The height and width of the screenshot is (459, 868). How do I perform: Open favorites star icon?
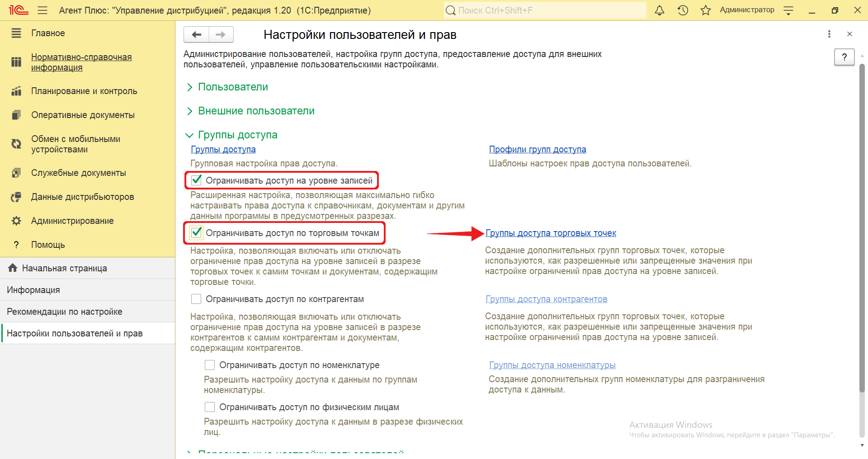click(705, 10)
